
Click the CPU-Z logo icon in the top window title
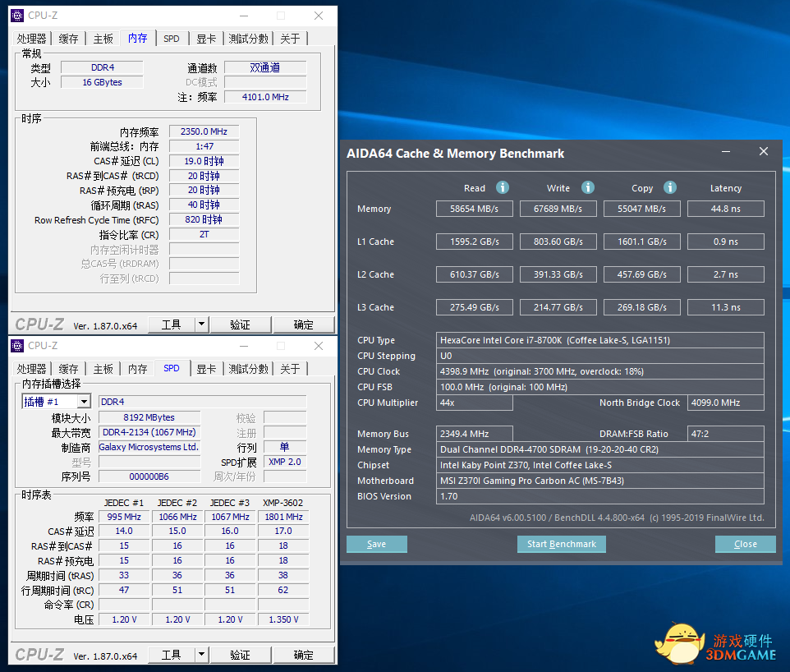(x=17, y=16)
